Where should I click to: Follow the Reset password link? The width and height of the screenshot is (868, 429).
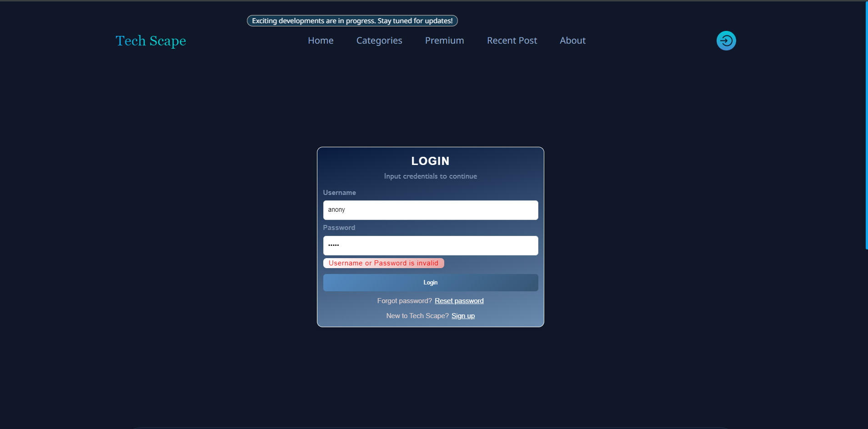[x=459, y=301]
